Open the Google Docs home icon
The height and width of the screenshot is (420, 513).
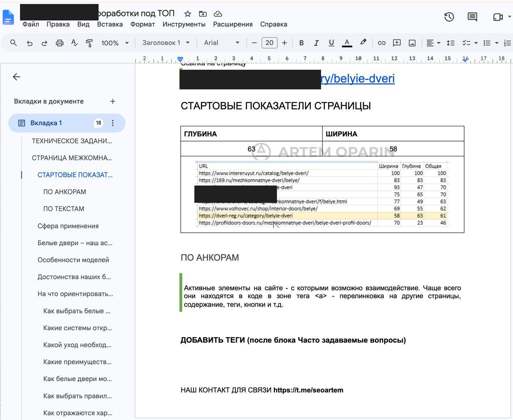[x=8, y=17]
